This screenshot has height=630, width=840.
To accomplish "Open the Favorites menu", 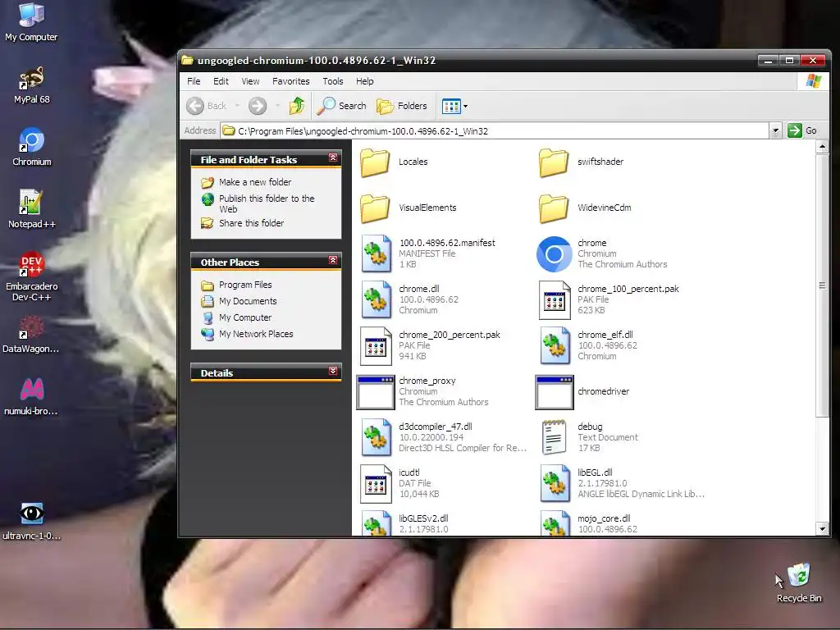I will (291, 81).
